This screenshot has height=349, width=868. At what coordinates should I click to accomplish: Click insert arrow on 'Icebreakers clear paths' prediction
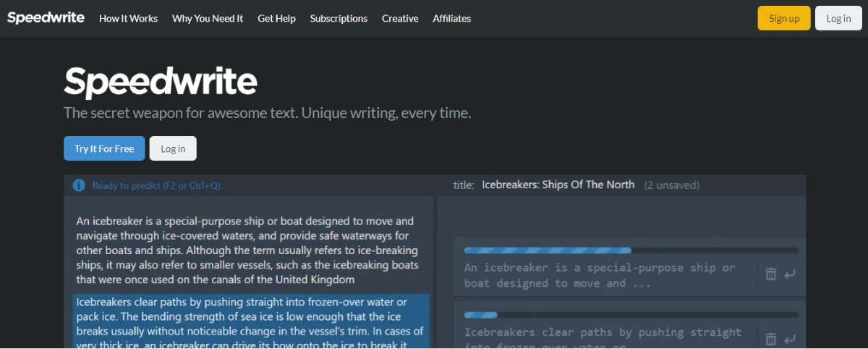(x=790, y=338)
